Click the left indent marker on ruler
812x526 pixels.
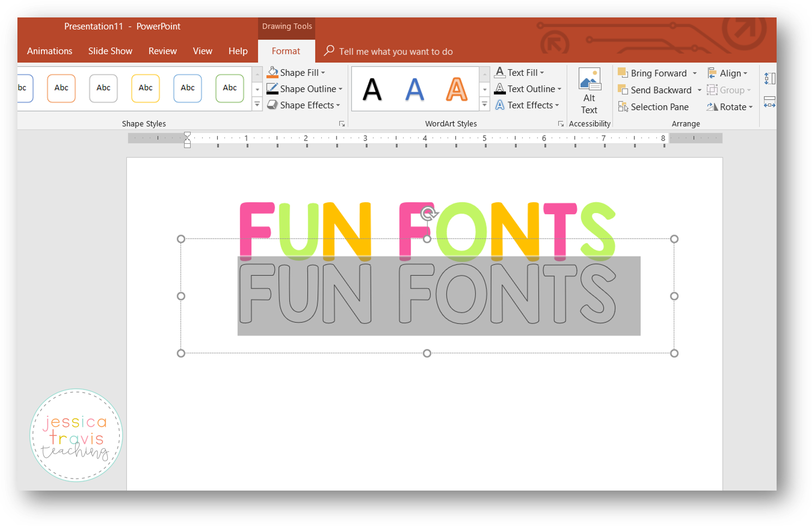(x=187, y=144)
